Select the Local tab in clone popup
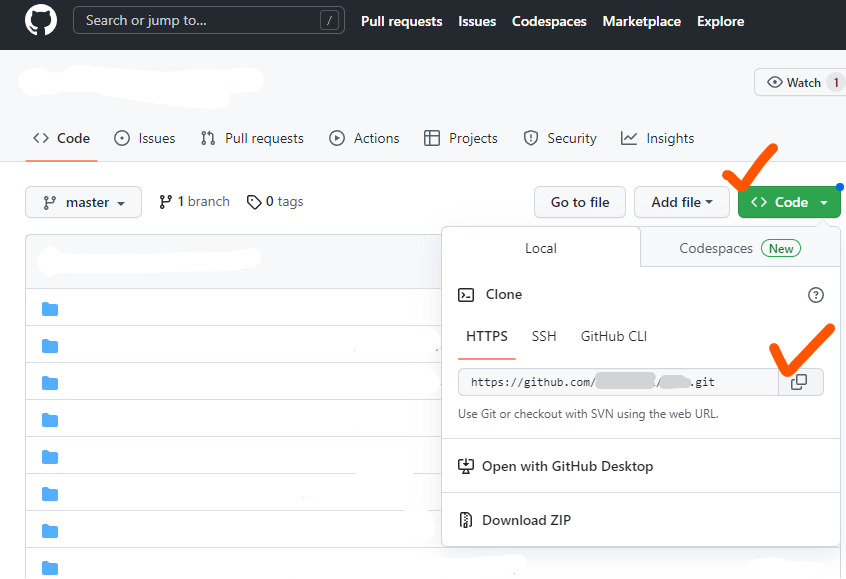The height and width of the screenshot is (579, 846). 541,248
